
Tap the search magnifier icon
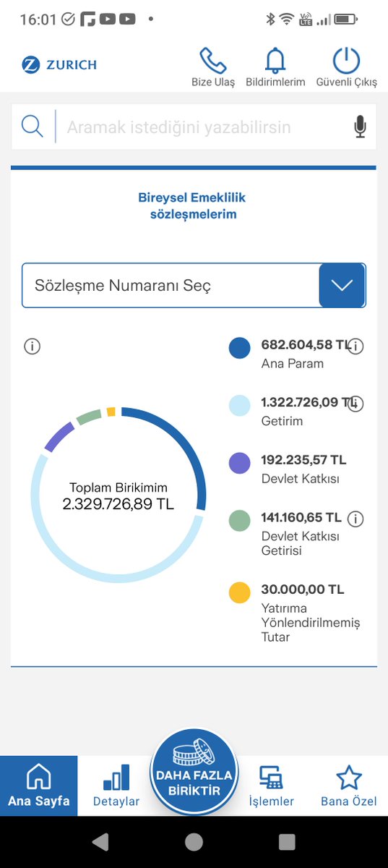(x=33, y=127)
